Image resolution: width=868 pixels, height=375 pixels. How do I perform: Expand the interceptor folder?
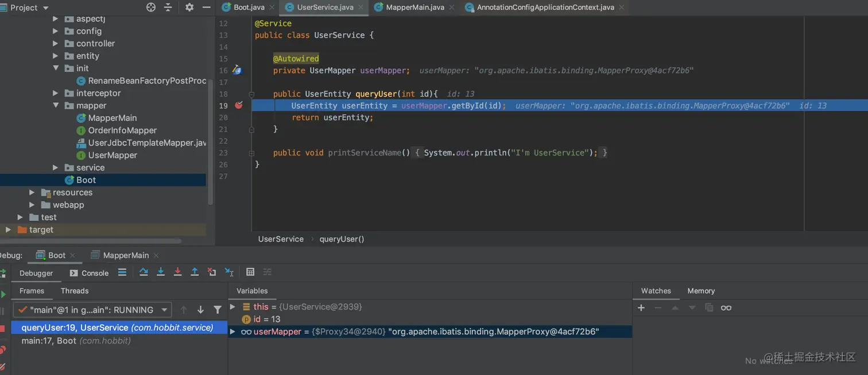coord(56,93)
